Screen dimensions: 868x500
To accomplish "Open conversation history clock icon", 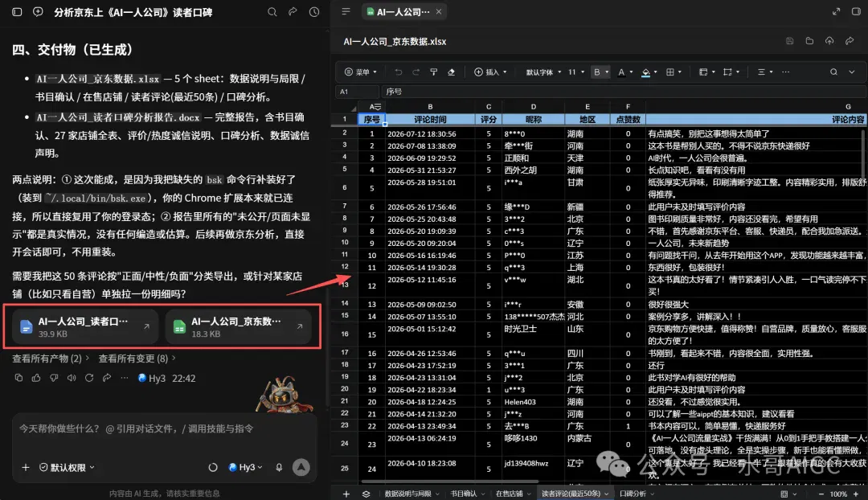I will coord(314,11).
